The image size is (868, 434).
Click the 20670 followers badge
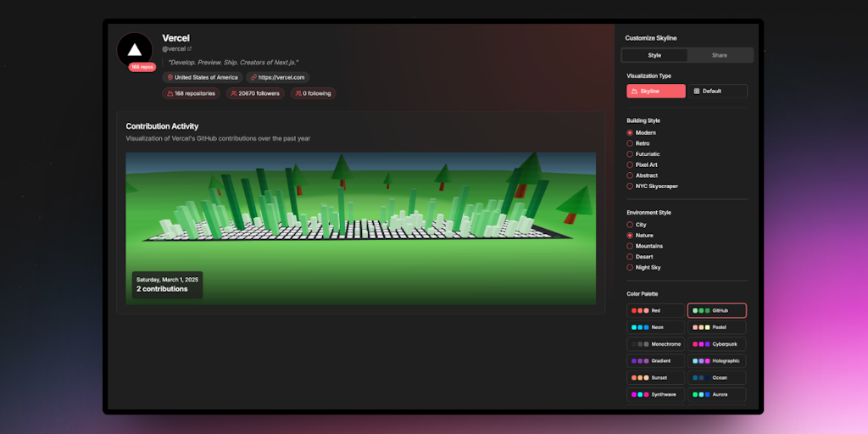tap(255, 93)
